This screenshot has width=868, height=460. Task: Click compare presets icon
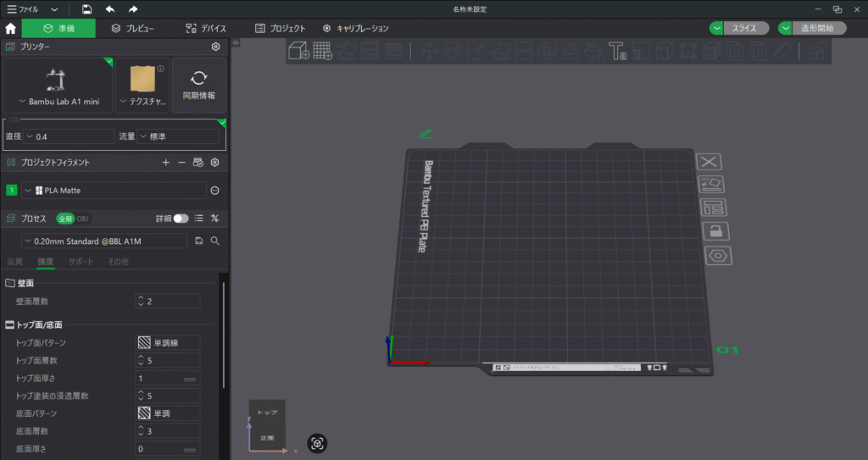pyautogui.click(x=214, y=219)
